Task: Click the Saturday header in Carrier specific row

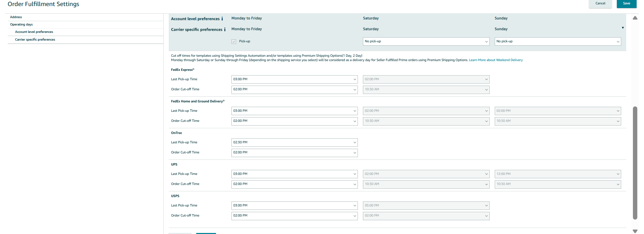Action: [x=371, y=29]
